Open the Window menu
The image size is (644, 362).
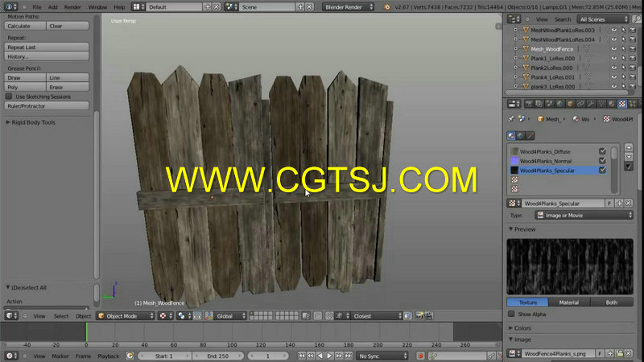97,7
